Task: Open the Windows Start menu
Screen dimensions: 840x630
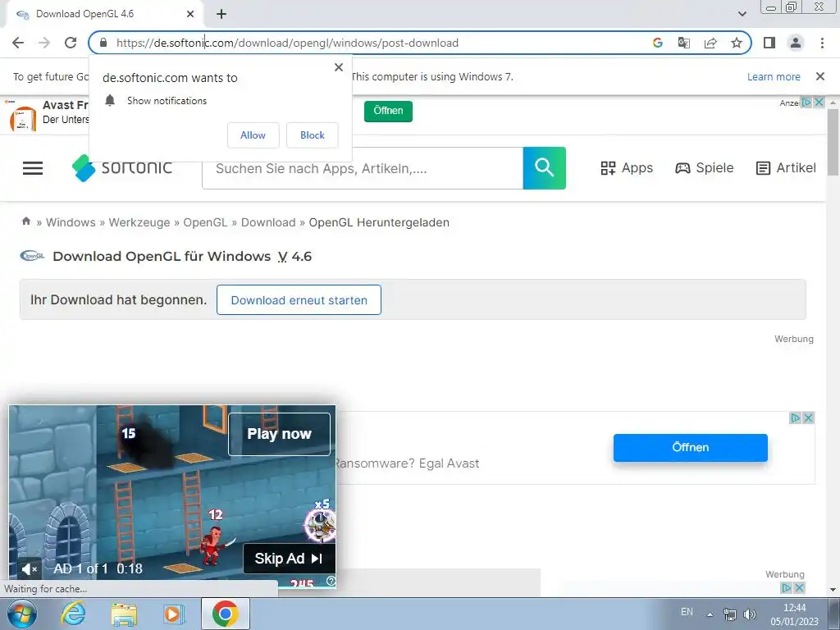Action: [x=21, y=614]
